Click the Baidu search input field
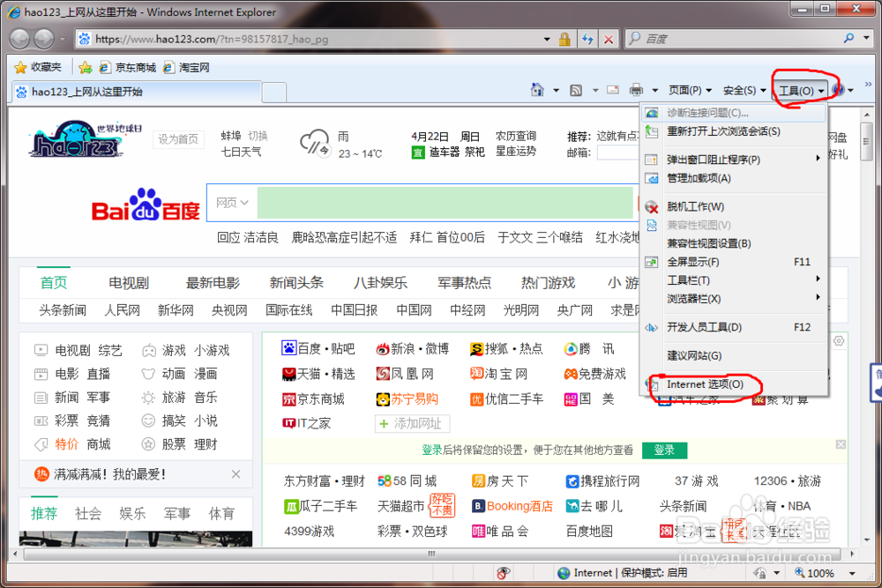882x588 pixels. coord(445,203)
